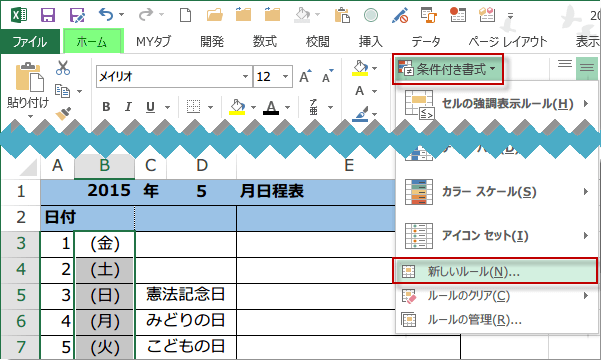This screenshot has height=360, width=601.
Task: Customize quick access toolbar arrow
Action: click(510, 16)
